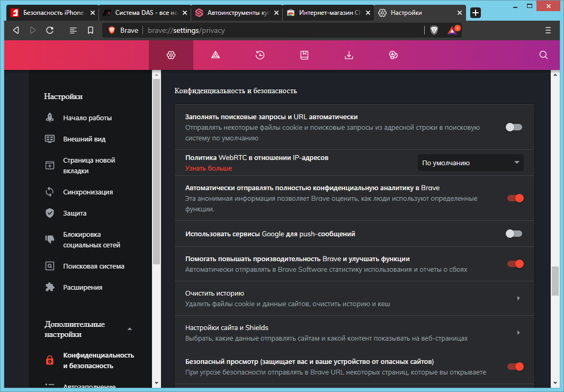Click the Расширения puzzle icon
This screenshot has width=564, height=392.
tap(50, 287)
